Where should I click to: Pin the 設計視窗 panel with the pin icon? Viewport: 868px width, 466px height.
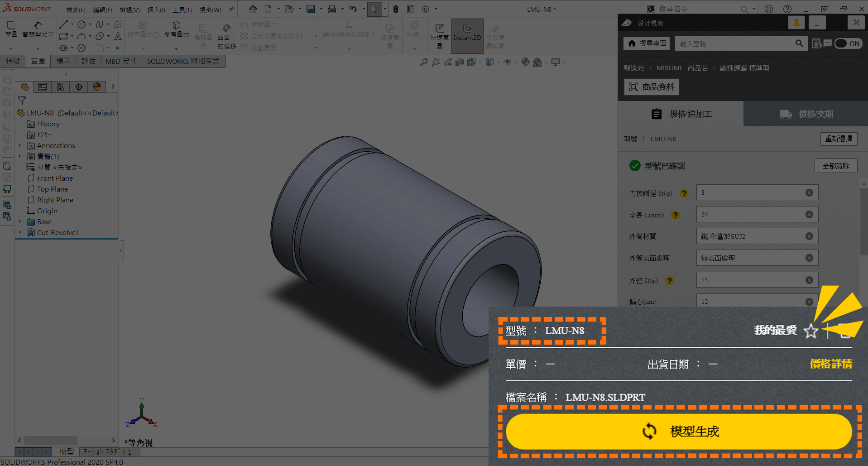click(796, 23)
